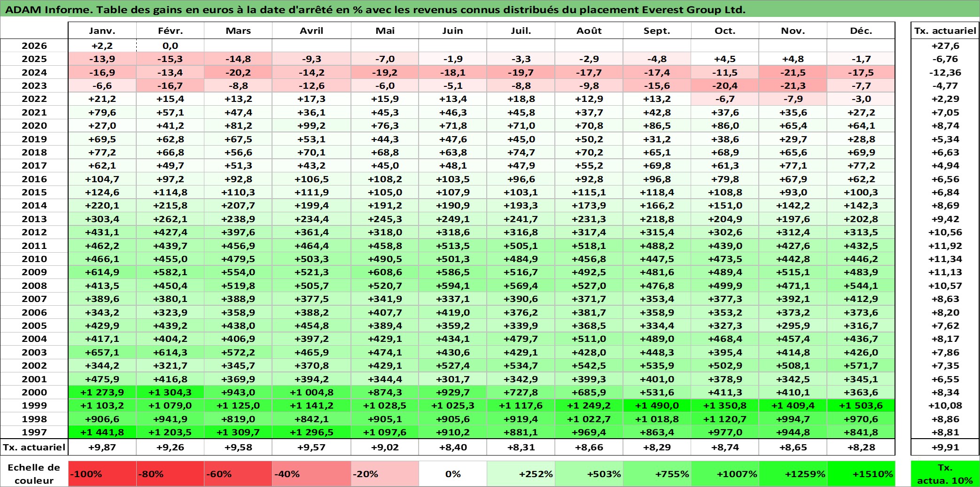Click the '+9,91' overall actuarial rate cell
This screenshot has width=980, height=487.
click(x=945, y=447)
